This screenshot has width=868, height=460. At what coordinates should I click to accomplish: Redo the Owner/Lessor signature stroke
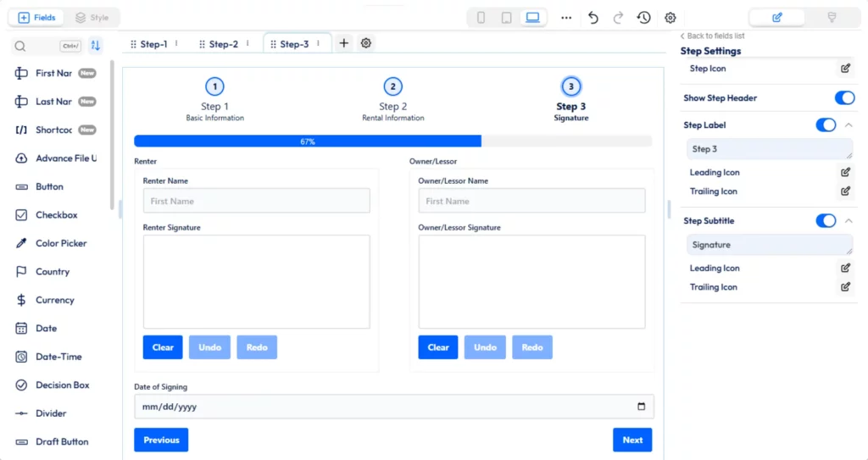click(532, 347)
